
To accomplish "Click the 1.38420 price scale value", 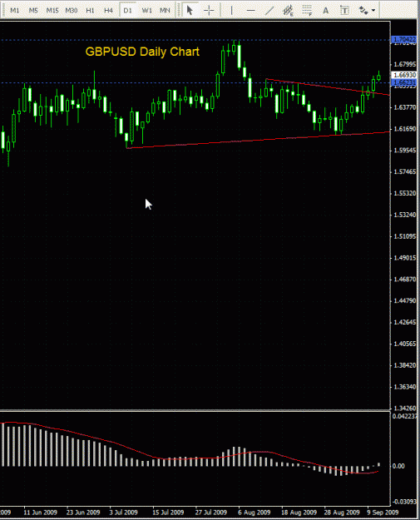I will [x=404, y=365].
